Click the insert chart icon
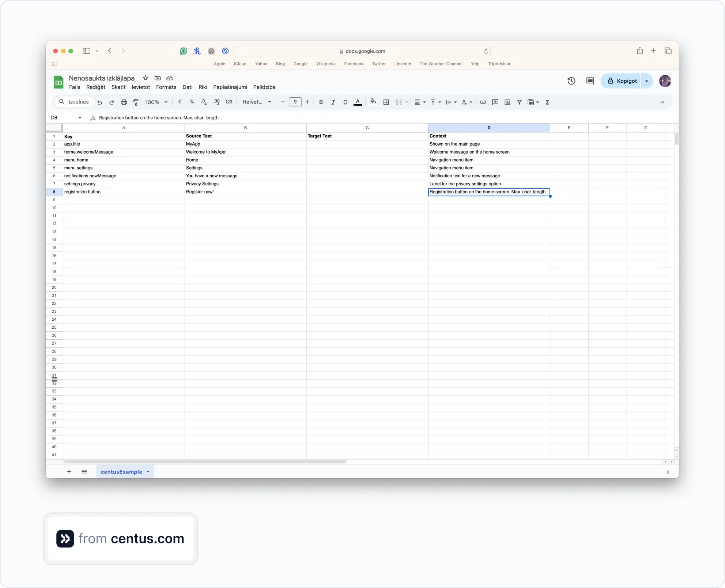Image resolution: width=725 pixels, height=588 pixels. pos(507,102)
